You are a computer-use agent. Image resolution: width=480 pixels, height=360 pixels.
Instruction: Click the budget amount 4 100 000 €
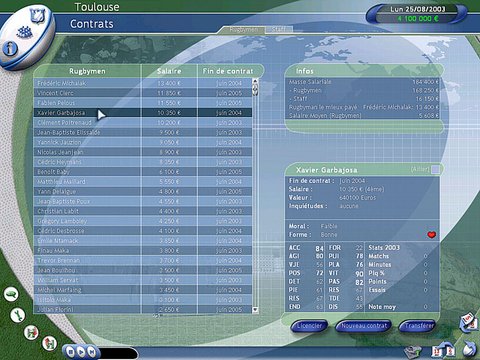417,18
